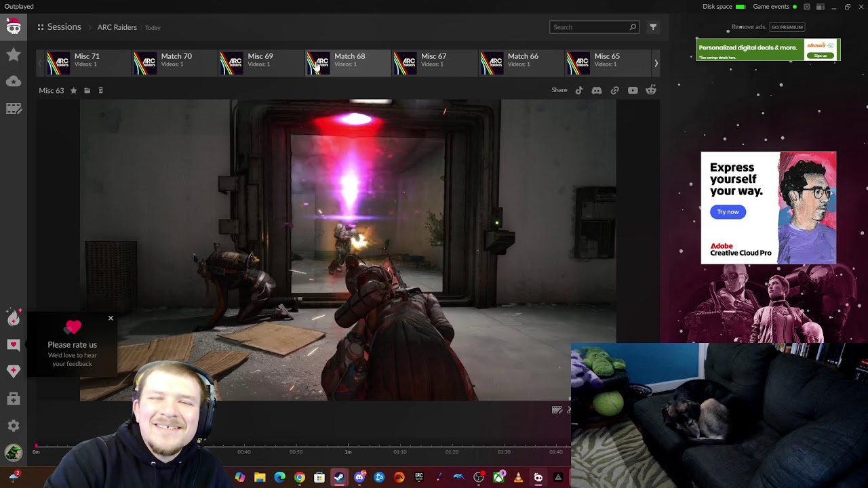This screenshot has height=488, width=868.
Task: Open the Misc 65 session
Action: (x=608, y=63)
